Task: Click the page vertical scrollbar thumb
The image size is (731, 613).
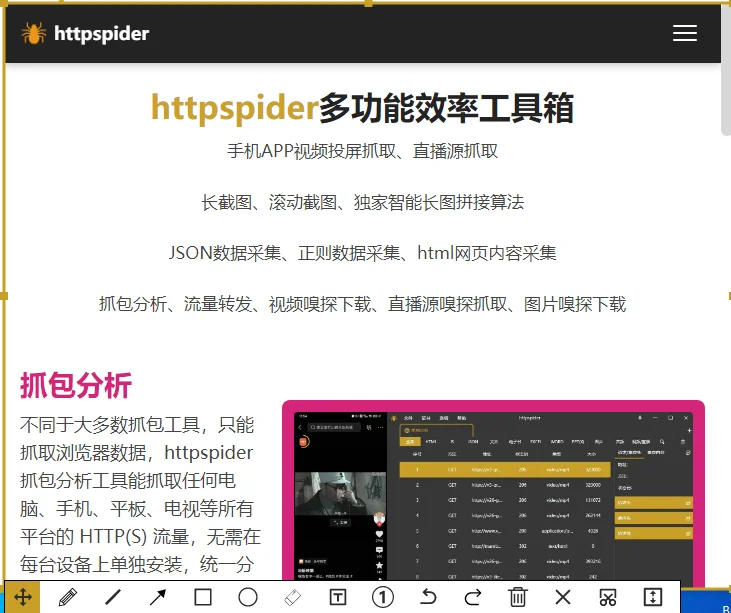Action: (x=726, y=70)
